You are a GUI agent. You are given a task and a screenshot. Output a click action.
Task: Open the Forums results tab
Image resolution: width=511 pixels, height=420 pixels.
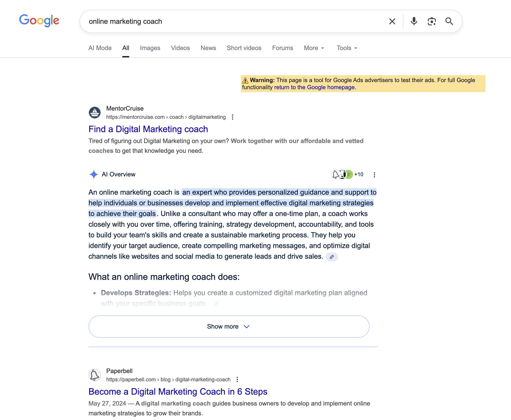(282, 48)
